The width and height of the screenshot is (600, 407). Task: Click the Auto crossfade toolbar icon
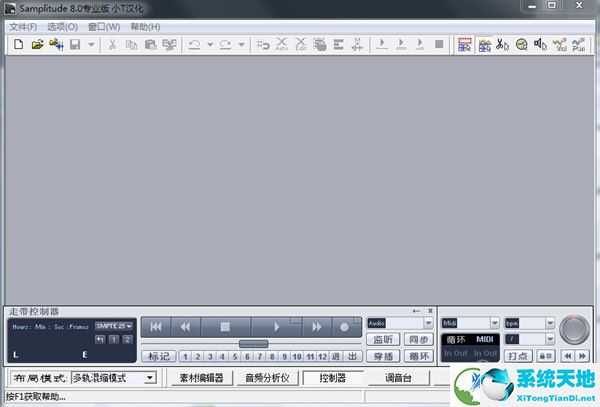(x=282, y=45)
